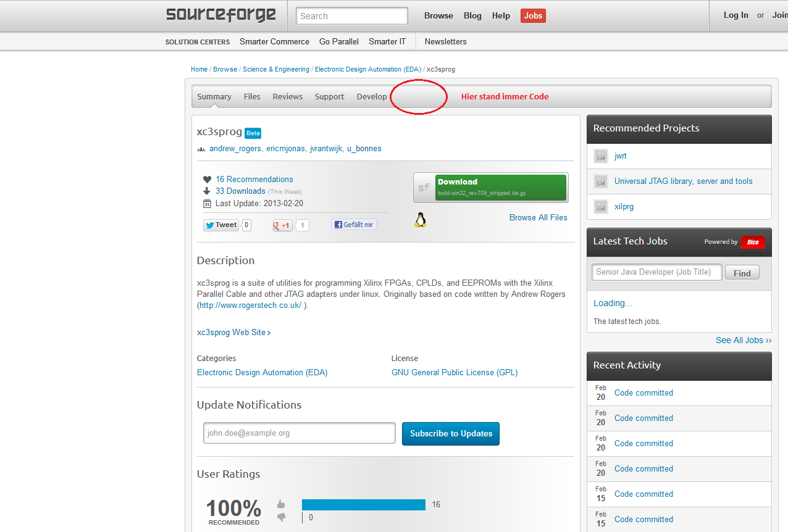Viewport: 788px width, 532px height.
Task: Click the Log In link
Action: tap(736, 15)
